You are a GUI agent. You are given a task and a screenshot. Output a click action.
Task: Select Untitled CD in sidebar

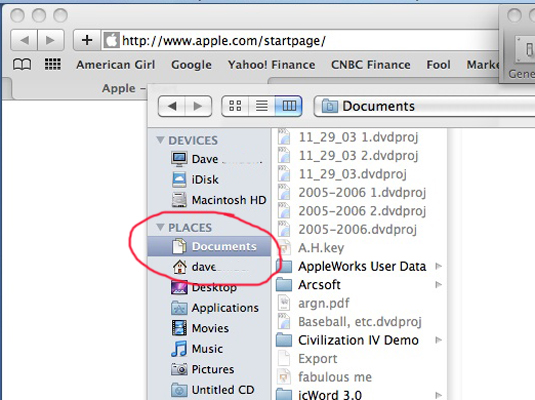[209, 390]
